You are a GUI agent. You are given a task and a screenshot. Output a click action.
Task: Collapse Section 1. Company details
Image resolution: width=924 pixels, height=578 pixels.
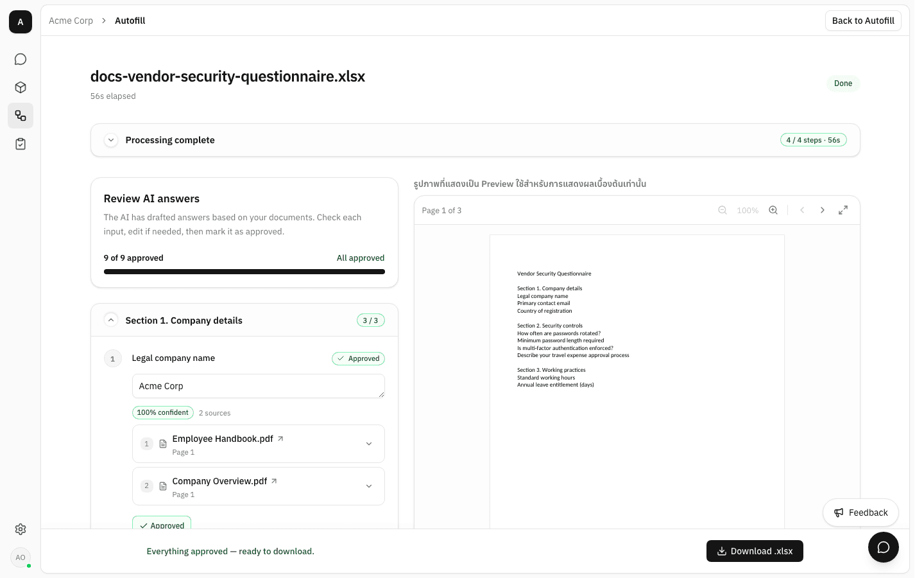111,320
